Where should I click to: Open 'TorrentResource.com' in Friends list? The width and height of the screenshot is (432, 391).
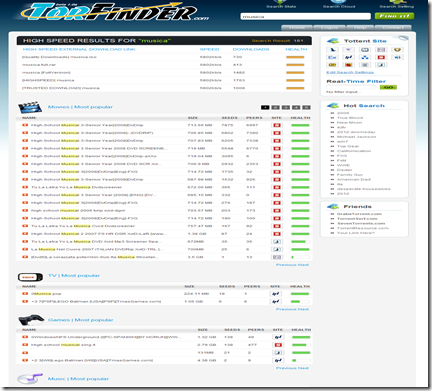[x=363, y=228]
